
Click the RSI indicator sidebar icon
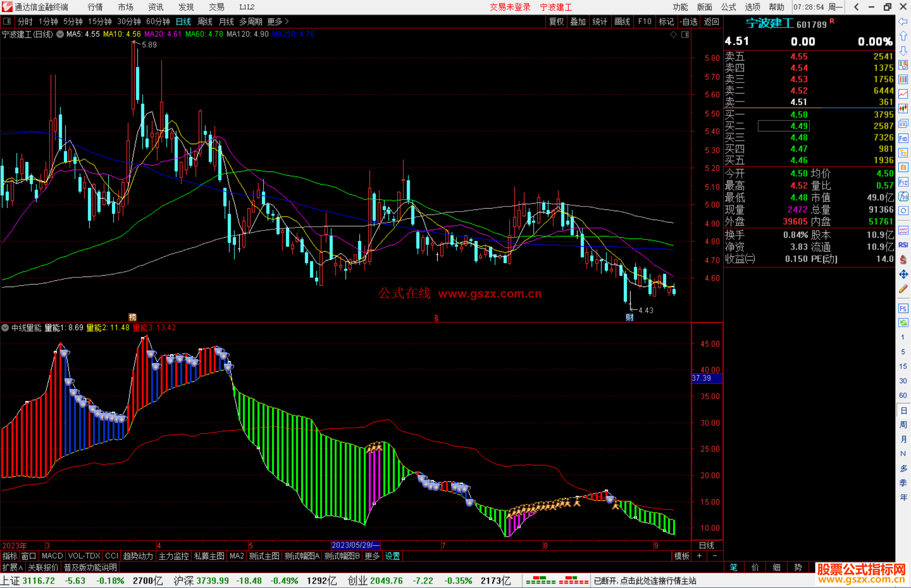click(903, 245)
